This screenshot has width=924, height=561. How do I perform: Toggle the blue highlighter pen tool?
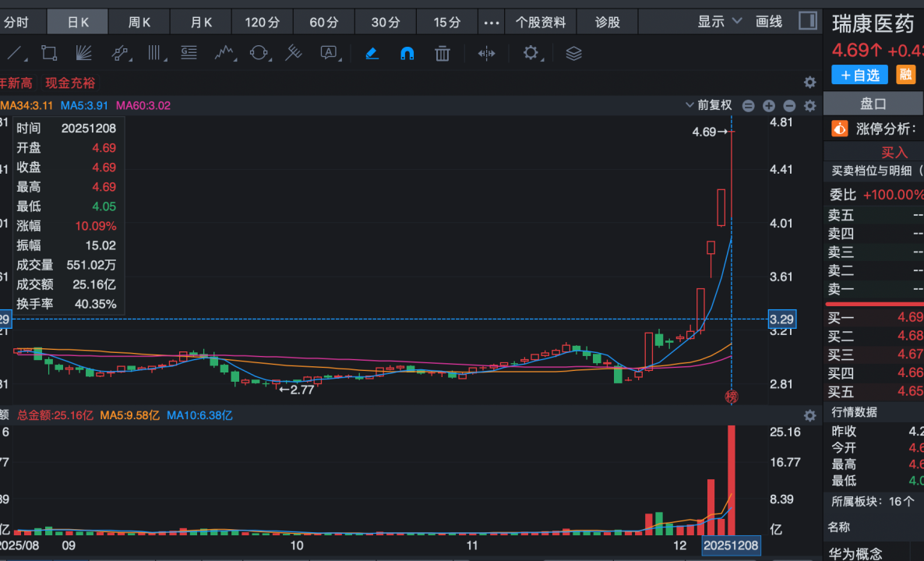[372, 54]
